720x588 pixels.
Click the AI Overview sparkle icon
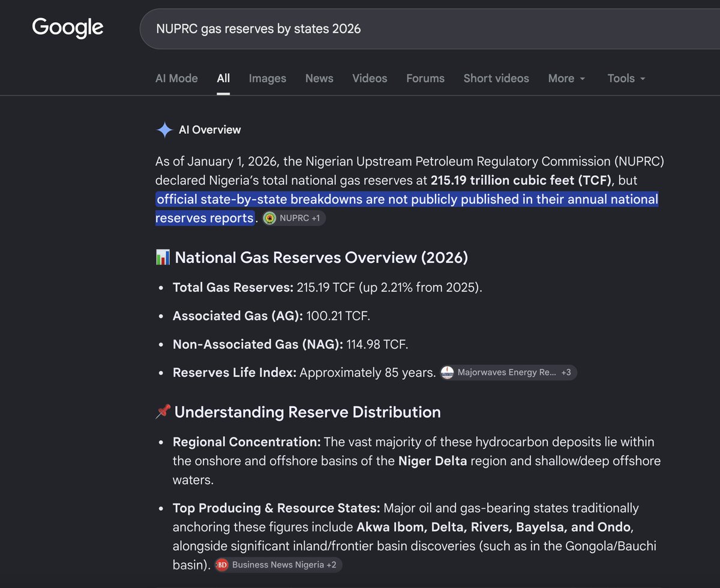pos(164,130)
